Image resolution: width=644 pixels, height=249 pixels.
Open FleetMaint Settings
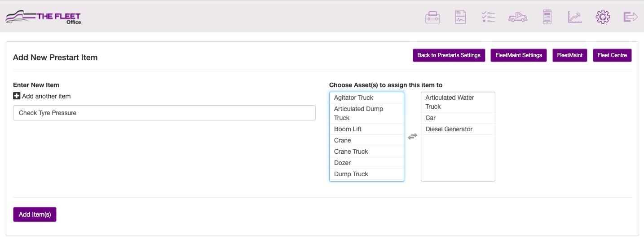tap(519, 55)
